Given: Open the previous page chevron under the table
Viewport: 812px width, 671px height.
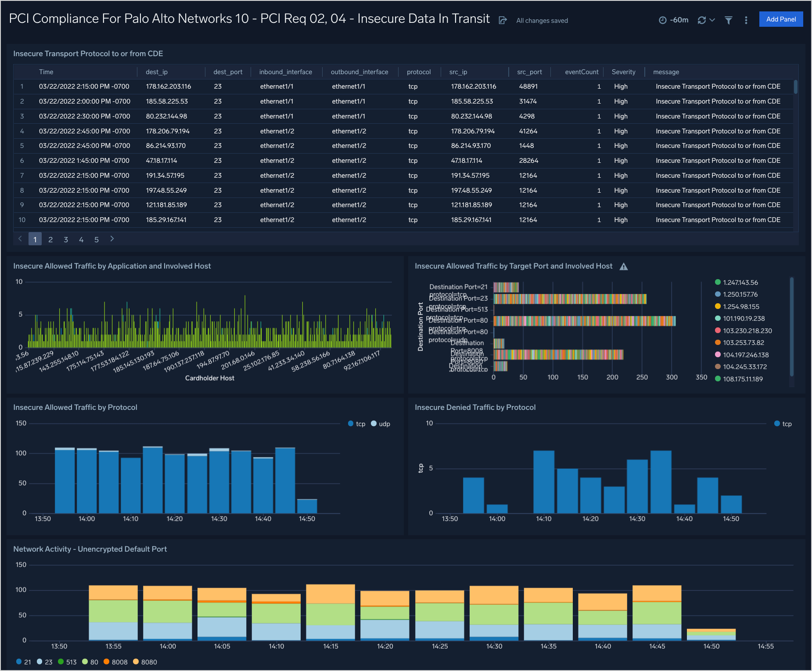Looking at the screenshot, I should click(x=20, y=239).
